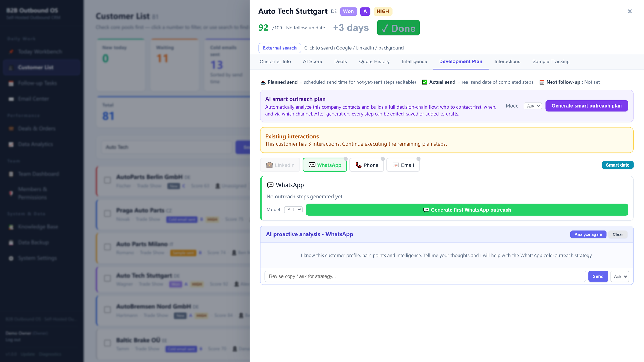
Task: Tick the AutoParts Berlin GmbH checkbox
Action: click(107, 180)
